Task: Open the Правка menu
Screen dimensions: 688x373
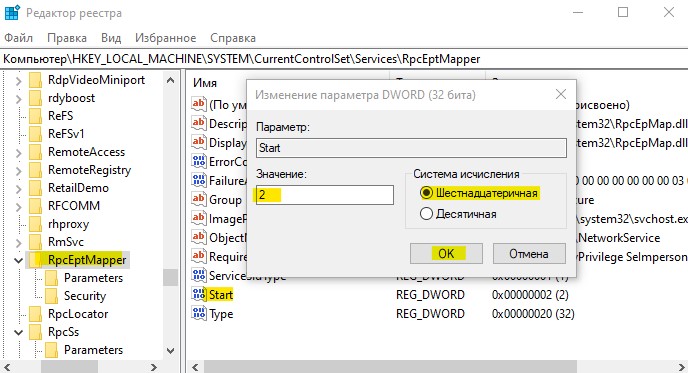Action: pos(67,38)
